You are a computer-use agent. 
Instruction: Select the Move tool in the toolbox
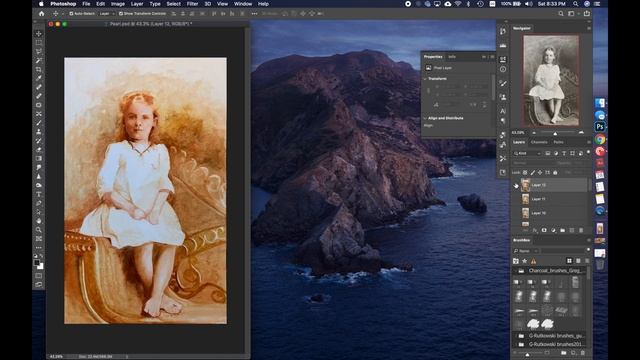[39, 33]
